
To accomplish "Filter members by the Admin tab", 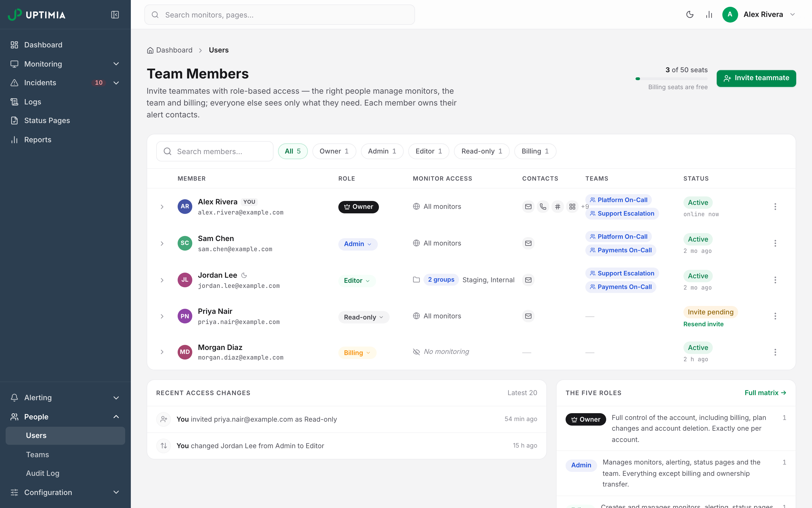I will click(x=382, y=151).
